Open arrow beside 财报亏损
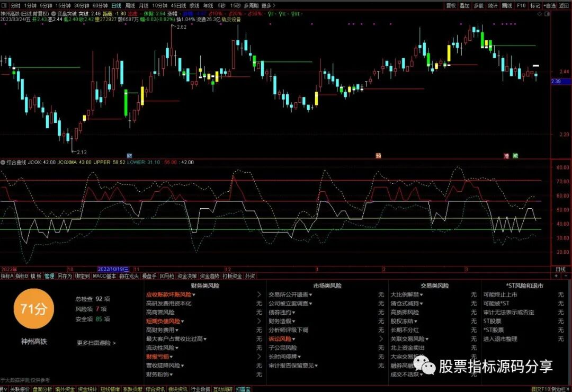The width and height of the screenshot is (572, 392). (259, 357)
